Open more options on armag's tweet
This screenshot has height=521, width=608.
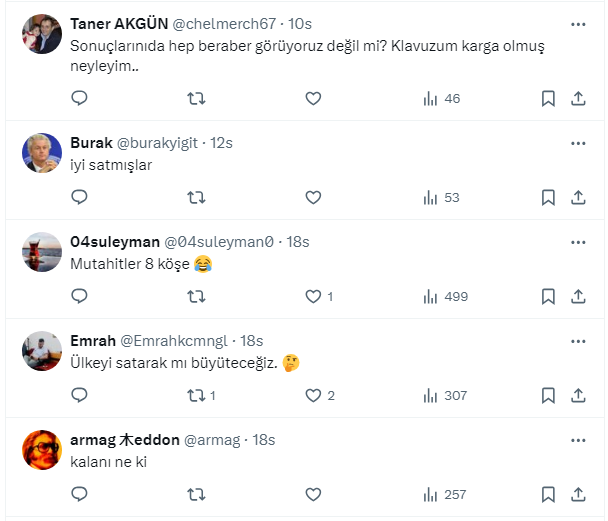578,440
